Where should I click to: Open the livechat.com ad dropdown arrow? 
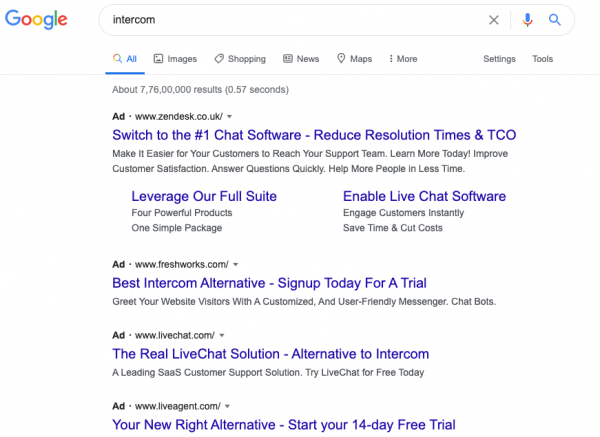pos(222,335)
